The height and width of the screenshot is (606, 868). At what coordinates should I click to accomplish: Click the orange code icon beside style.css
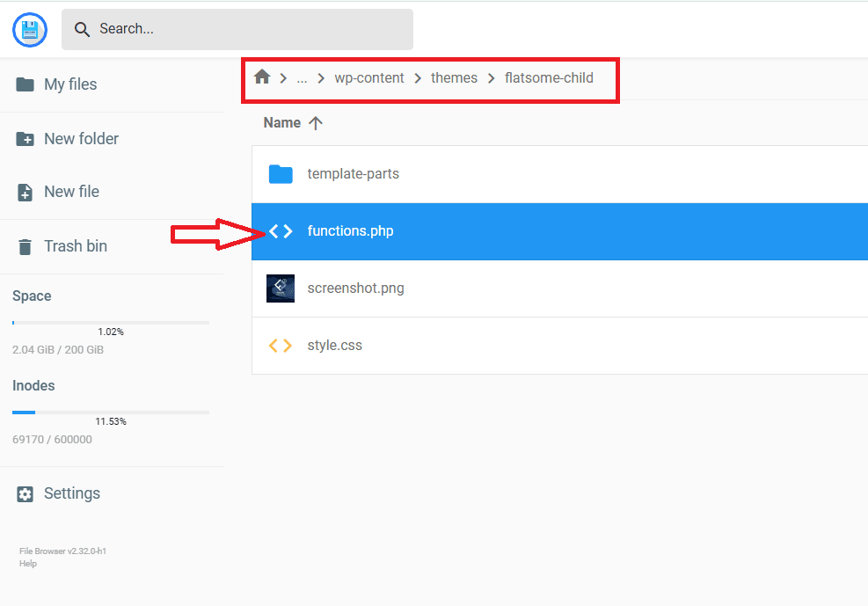tap(281, 345)
